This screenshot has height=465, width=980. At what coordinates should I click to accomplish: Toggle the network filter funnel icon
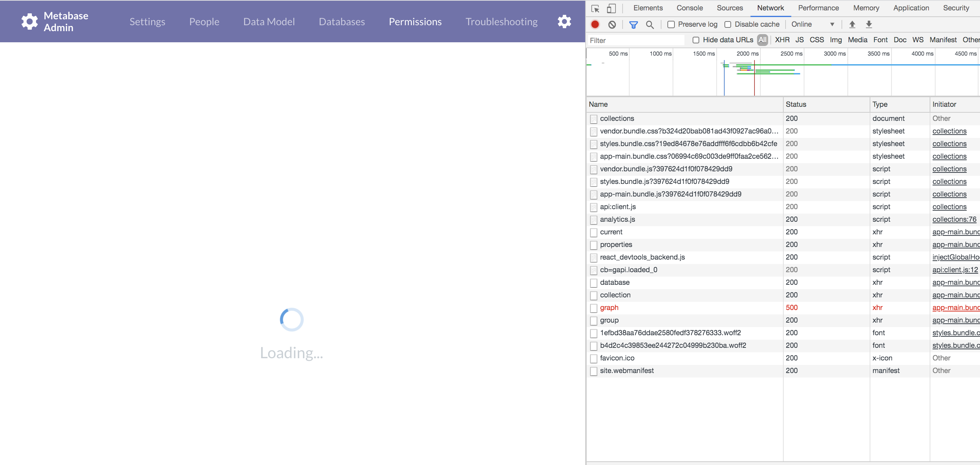pyautogui.click(x=633, y=24)
